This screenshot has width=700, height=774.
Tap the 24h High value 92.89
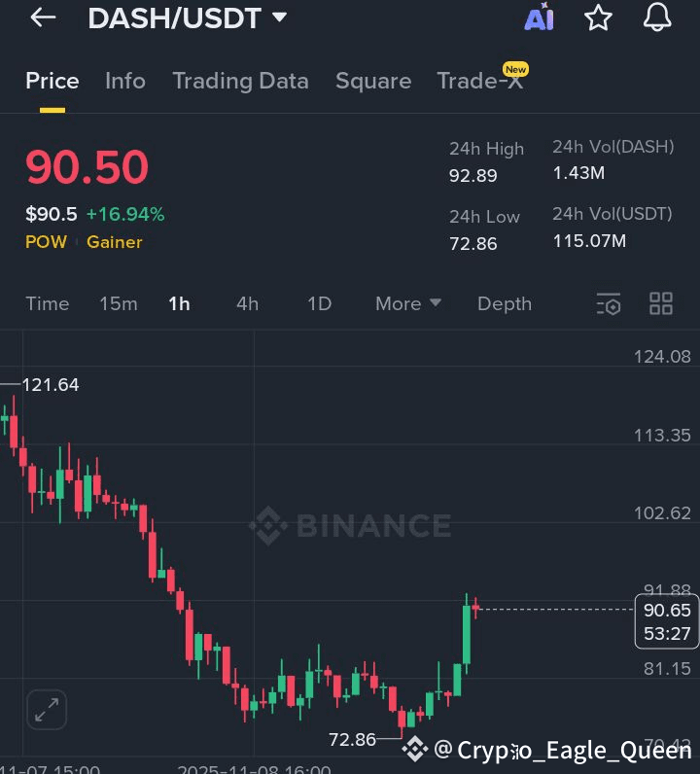tap(472, 176)
